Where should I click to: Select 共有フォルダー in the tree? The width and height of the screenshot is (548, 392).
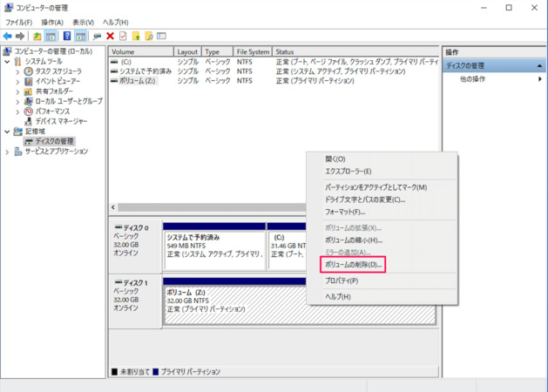tap(54, 91)
